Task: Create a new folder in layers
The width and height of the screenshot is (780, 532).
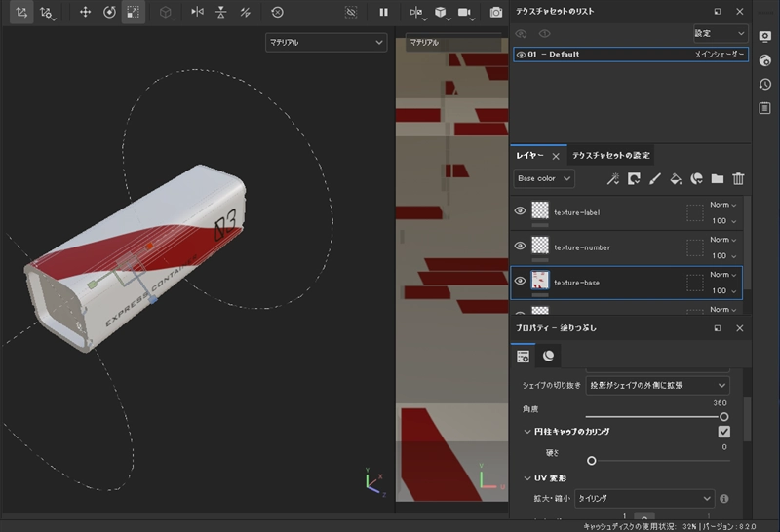Action: 718,179
